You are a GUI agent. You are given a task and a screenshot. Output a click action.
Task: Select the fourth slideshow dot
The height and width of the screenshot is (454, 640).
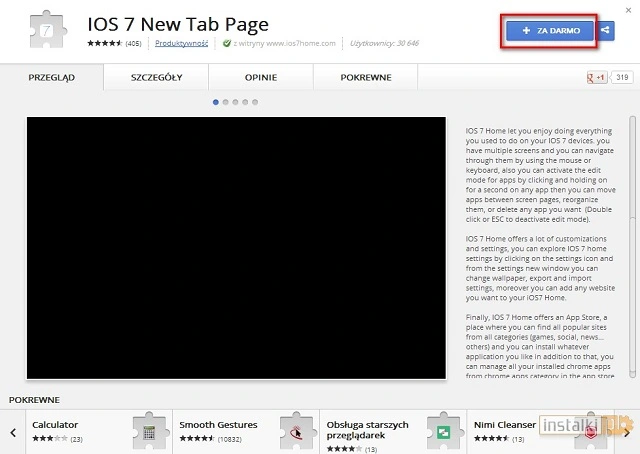tap(245, 102)
